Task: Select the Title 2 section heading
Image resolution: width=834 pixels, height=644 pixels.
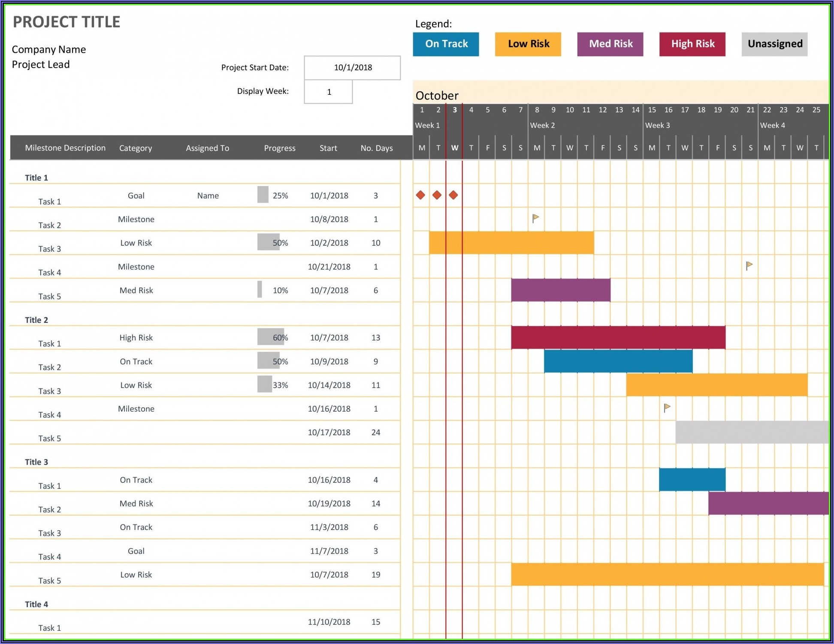Action: click(36, 320)
